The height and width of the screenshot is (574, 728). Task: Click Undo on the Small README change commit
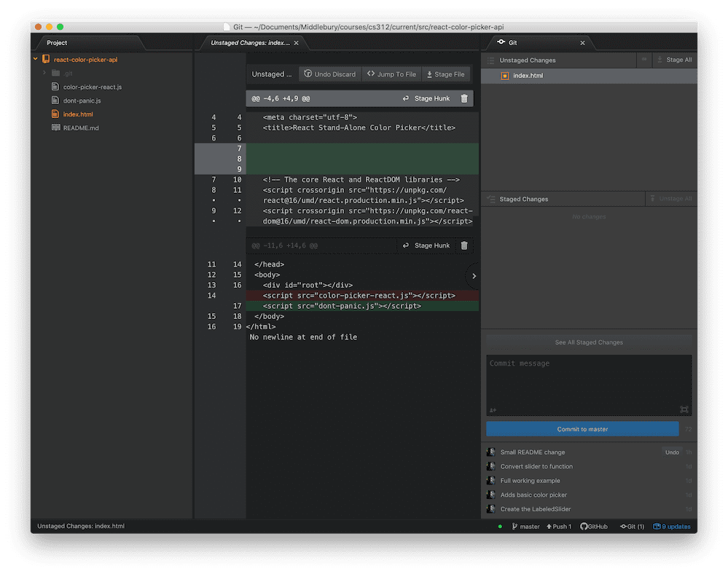[x=672, y=452]
